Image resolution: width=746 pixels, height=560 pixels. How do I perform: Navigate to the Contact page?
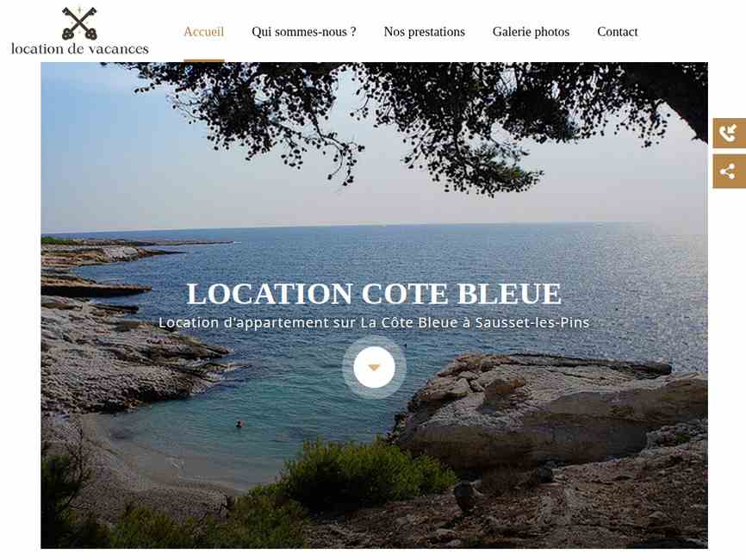click(617, 31)
